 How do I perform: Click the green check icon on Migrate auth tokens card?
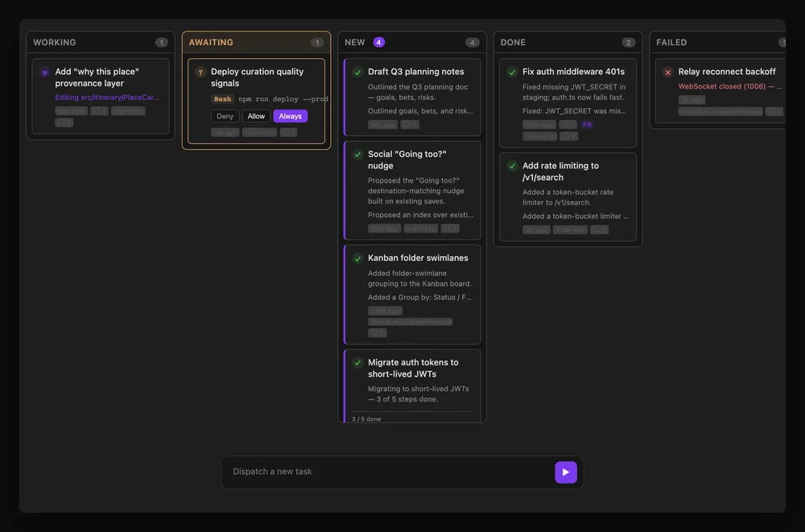(x=357, y=362)
